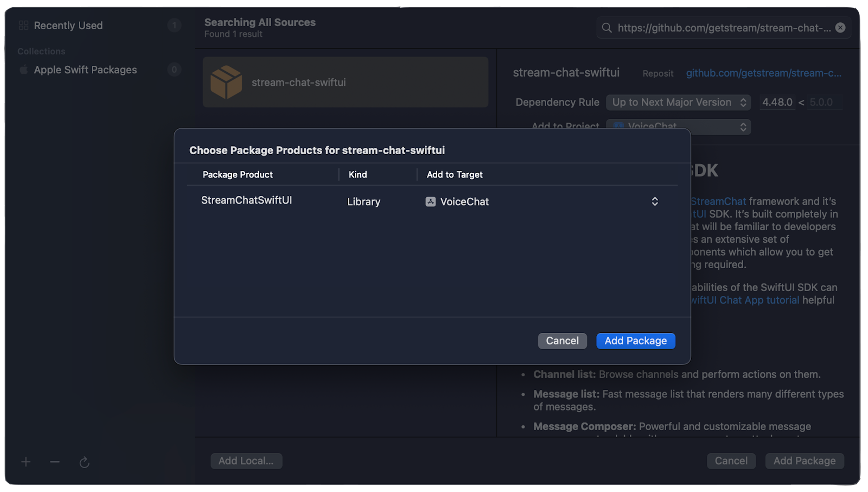Click the Recently Used grid icon
This screenshot has width=868, height=492.
(23, 25)
